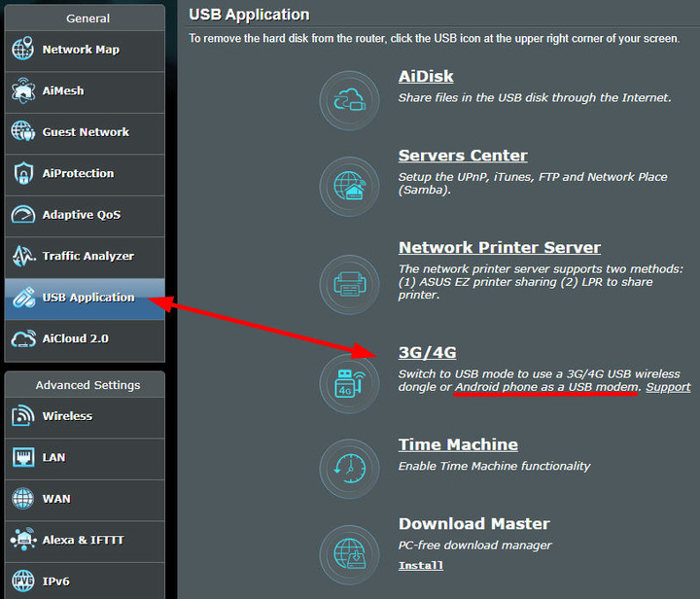Open the Network Printer Server link
This screenshot has width=700, height=599.
500,247
